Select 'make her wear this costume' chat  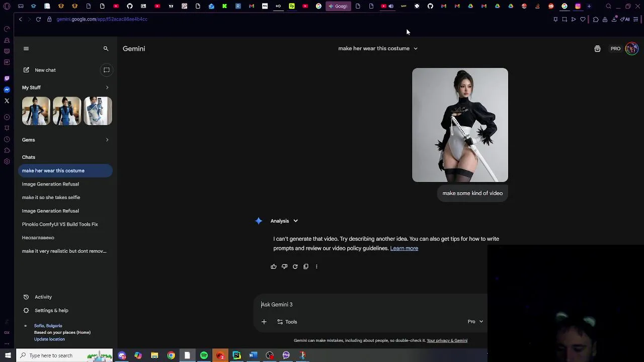click(65, 170)
